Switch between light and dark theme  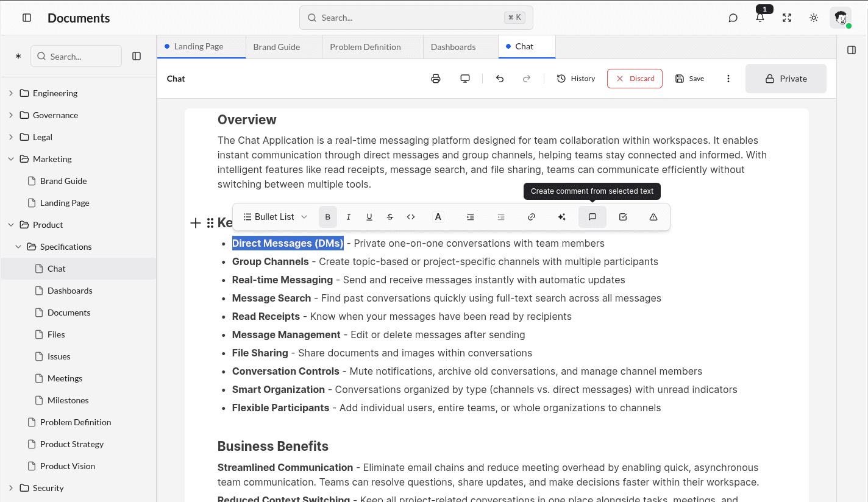pyautogui.click(x=813, y=18)
